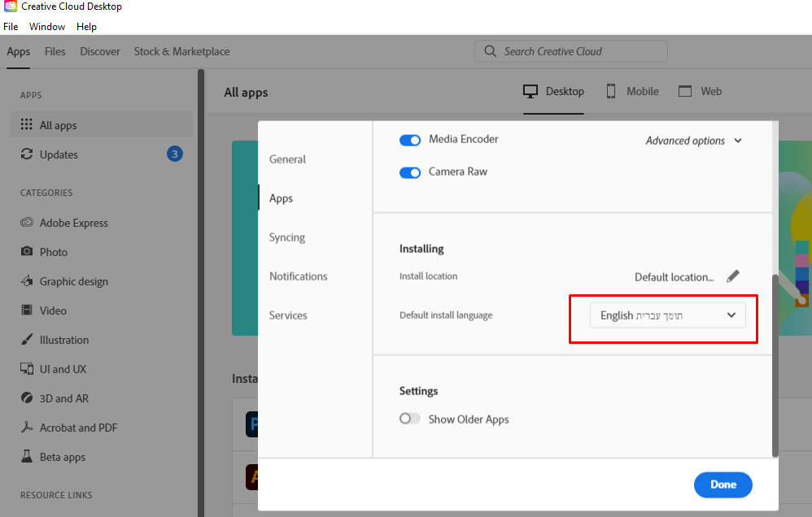Open Notifications preferences section
The image size is (812, 517).
[299, 276]
